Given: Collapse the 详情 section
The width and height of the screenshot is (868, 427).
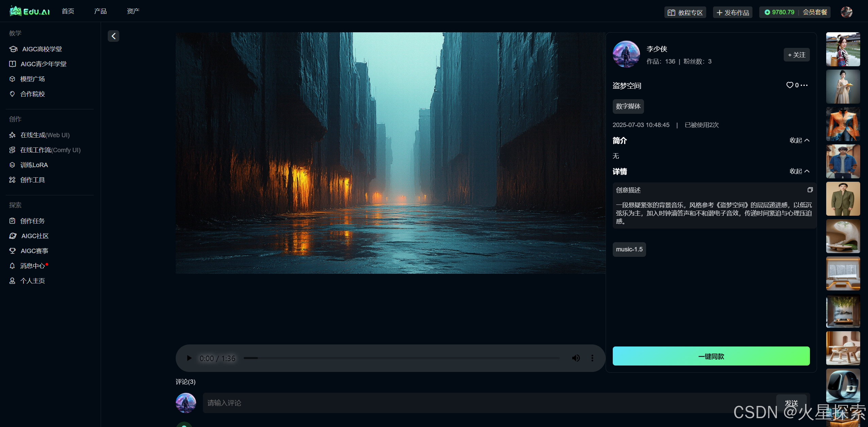Looking at the screenshot, I should (799, 171).
